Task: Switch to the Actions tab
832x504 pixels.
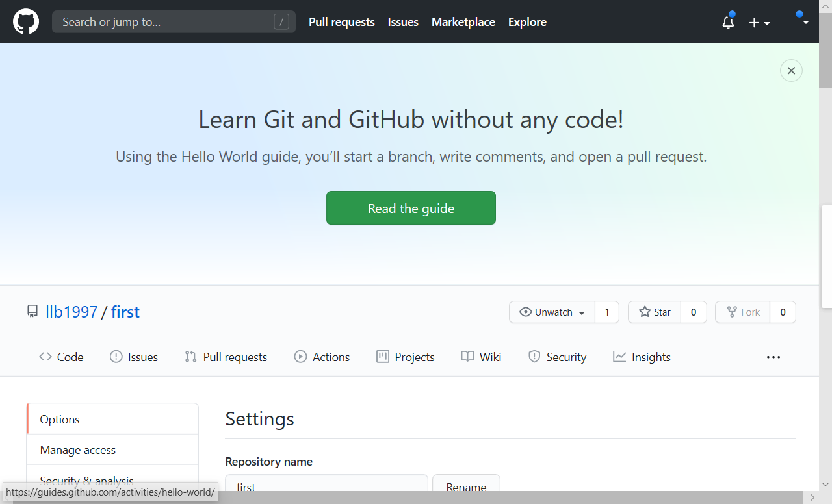Action: pos(322,357)
